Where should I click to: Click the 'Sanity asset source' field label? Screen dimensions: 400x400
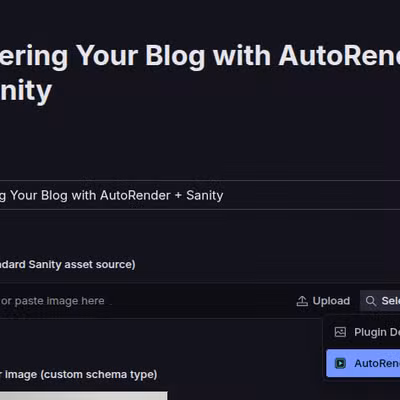(68, 265)
